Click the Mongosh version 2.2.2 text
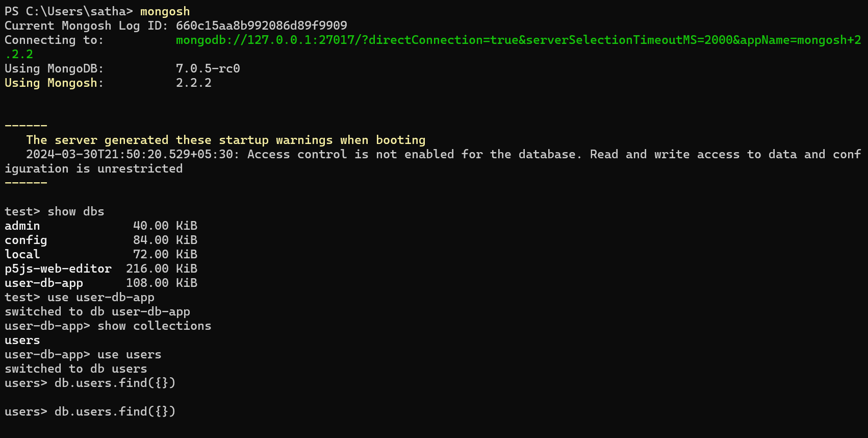The height and width of the screenshot is (438, 868). (x=193, y=83)
